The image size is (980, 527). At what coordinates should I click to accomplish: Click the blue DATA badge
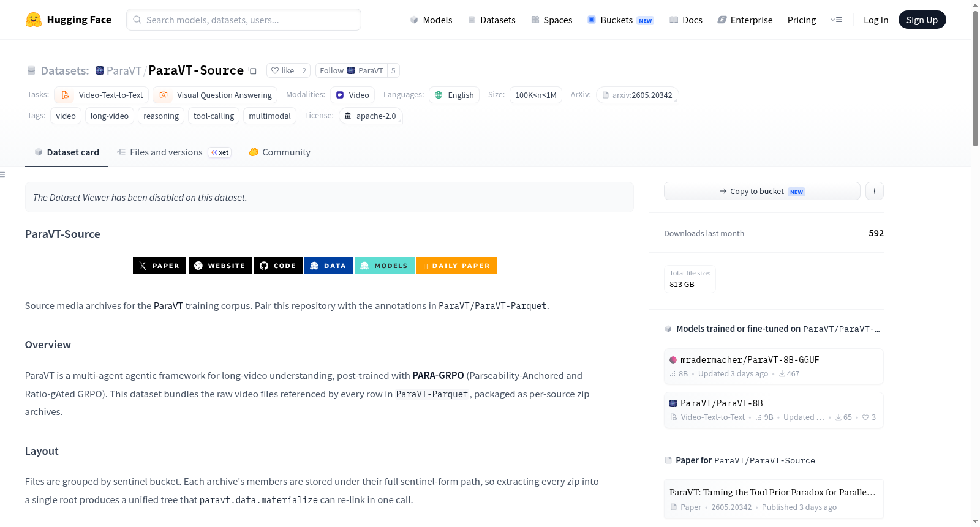click(x=328, y=266)
